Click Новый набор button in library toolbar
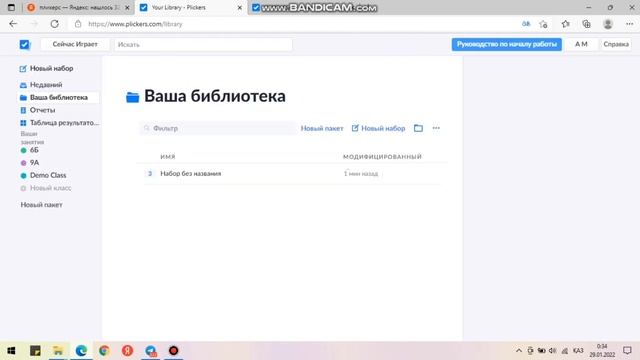640x360 pixels. coord(378,128)
